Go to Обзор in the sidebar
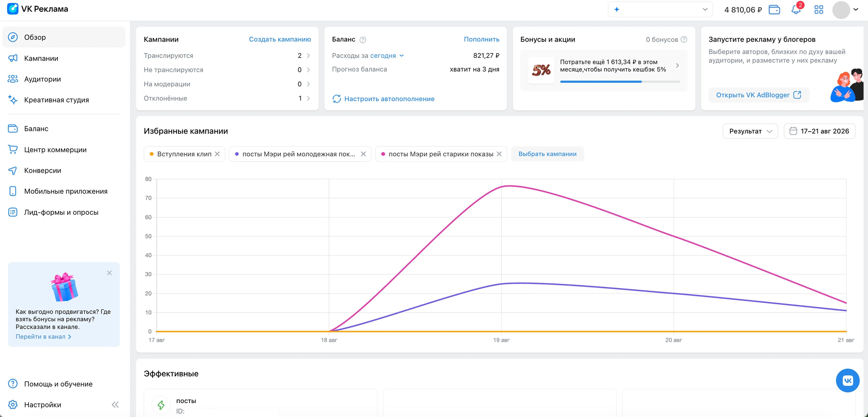This screenshot has height=417, width=868. coord(64,37)
